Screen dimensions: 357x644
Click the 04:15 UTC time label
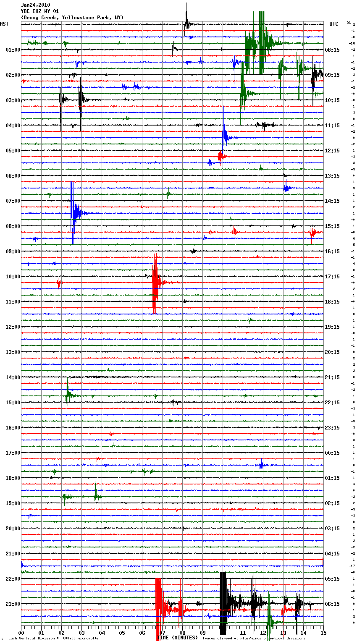pos(332,554)
